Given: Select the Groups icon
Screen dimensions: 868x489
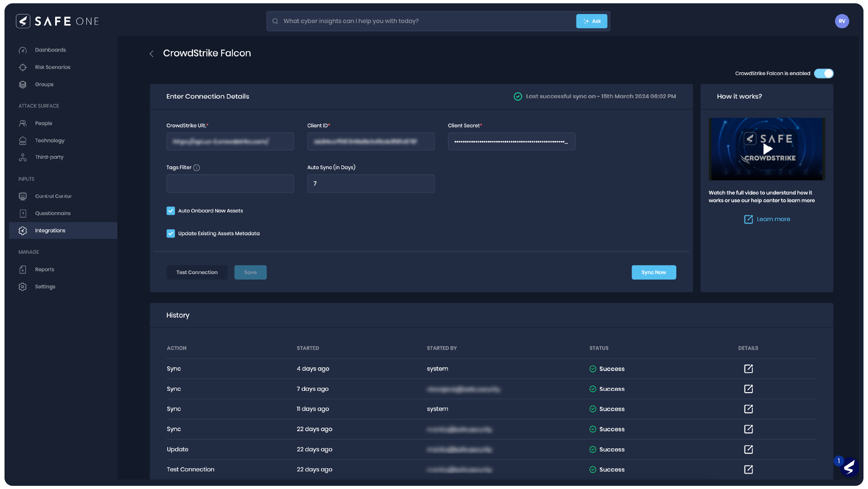Looking at the screenshot, I should (x=23, y=84).
